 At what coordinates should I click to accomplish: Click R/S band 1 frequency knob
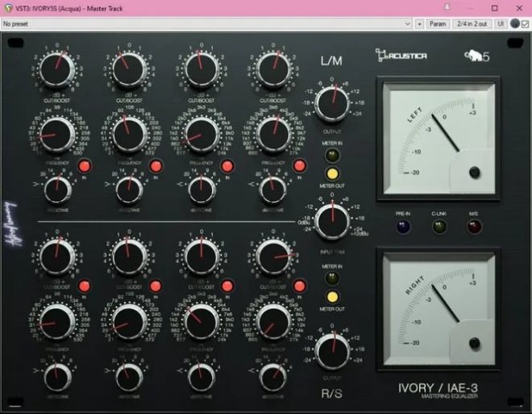(x=57, y=322)
